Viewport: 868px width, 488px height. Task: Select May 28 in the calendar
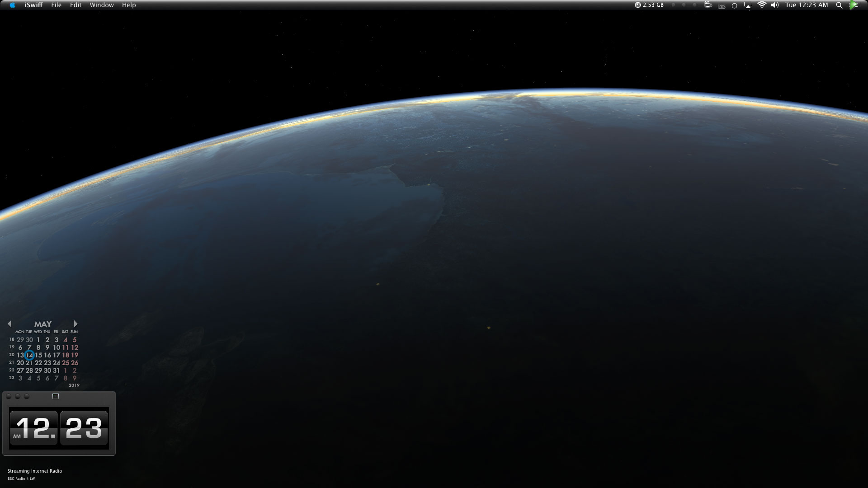pyautogui.click(x=29, y=371)
